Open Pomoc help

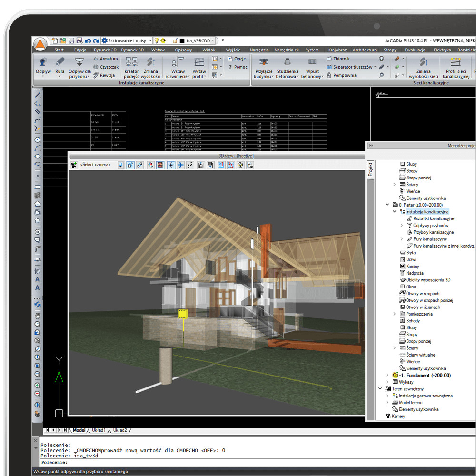pyautogui.click(x=238, y=67)
